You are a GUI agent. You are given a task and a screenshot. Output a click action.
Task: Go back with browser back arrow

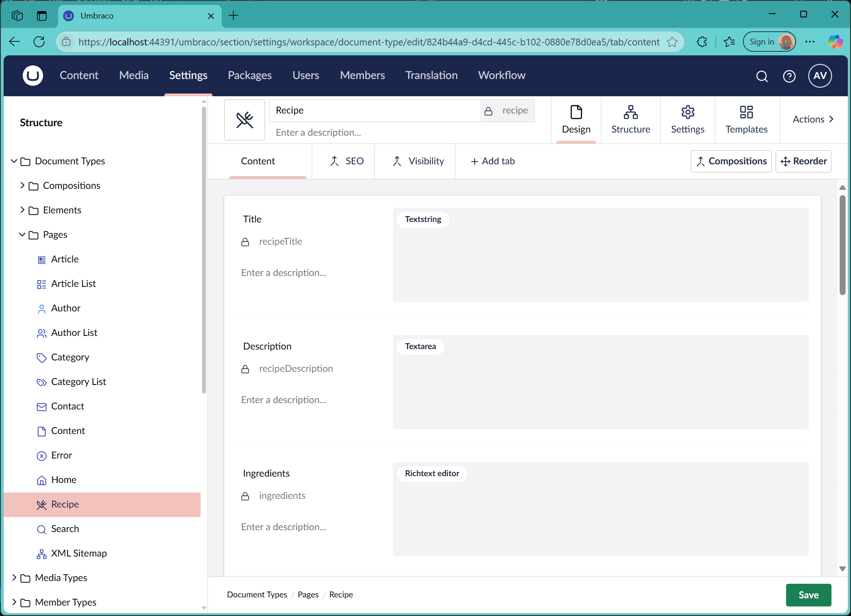[x=15, y=42]
